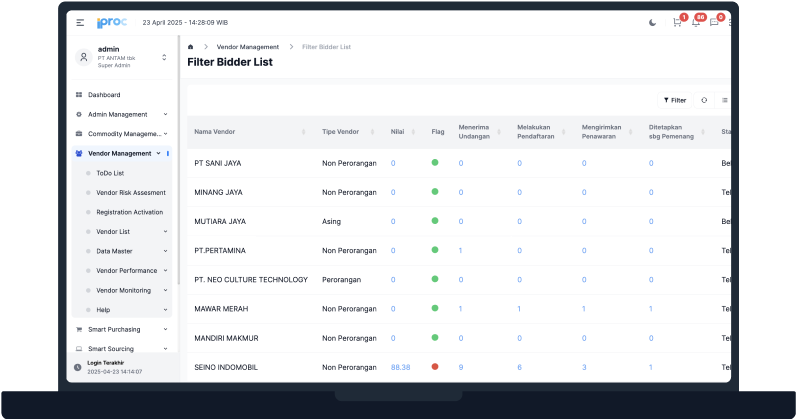Open Nilai 88.38 of SEINO INDOMOBIL

pos(401,367)
